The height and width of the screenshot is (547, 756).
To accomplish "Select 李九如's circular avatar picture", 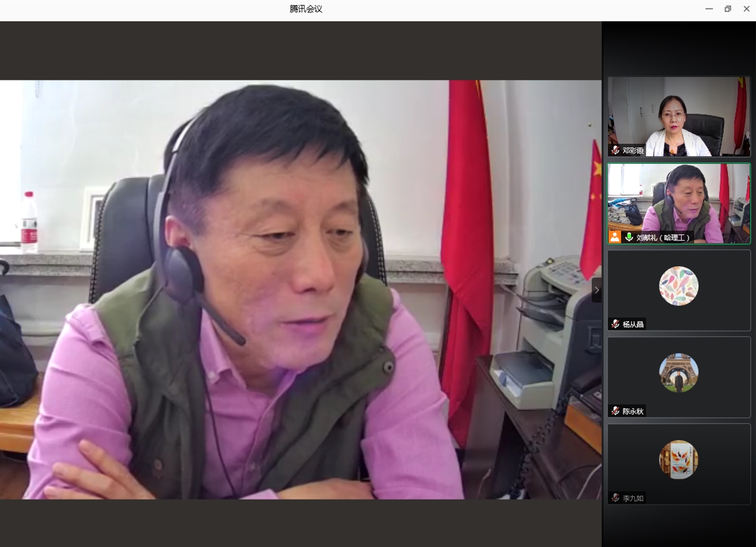I will point(679,459).
